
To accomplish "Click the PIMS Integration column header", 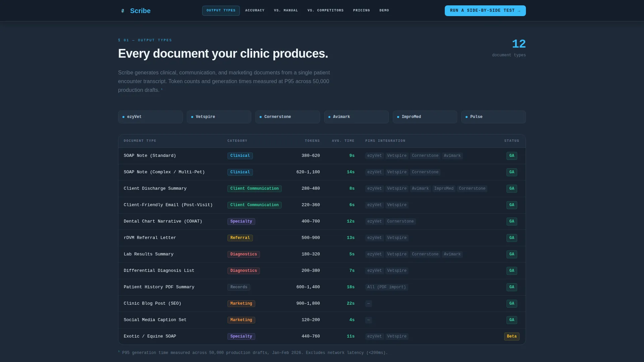I will tap(385, 141).
